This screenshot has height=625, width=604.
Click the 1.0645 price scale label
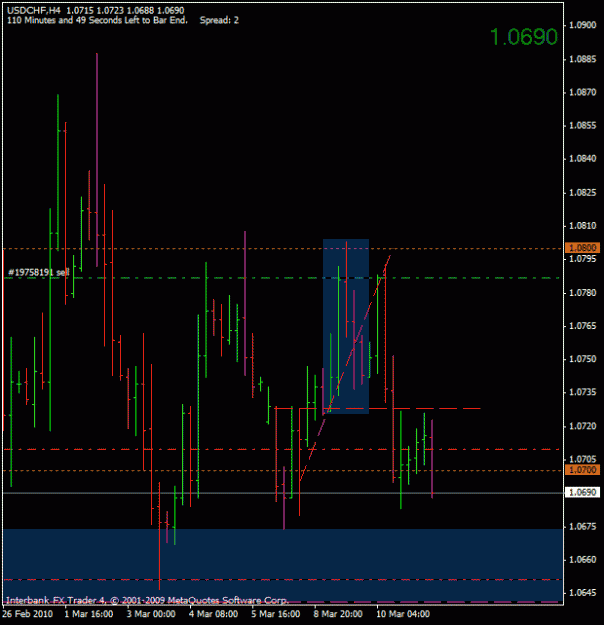[582, 593]
